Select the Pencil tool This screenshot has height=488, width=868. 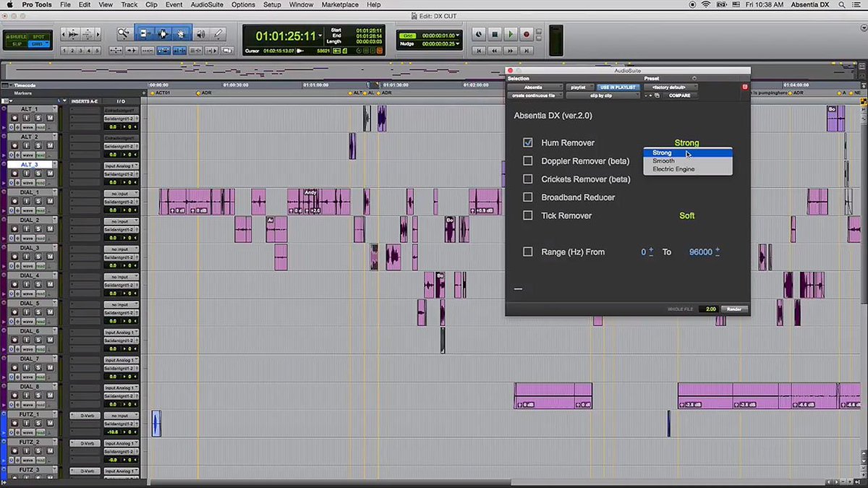tap(218, 33)
